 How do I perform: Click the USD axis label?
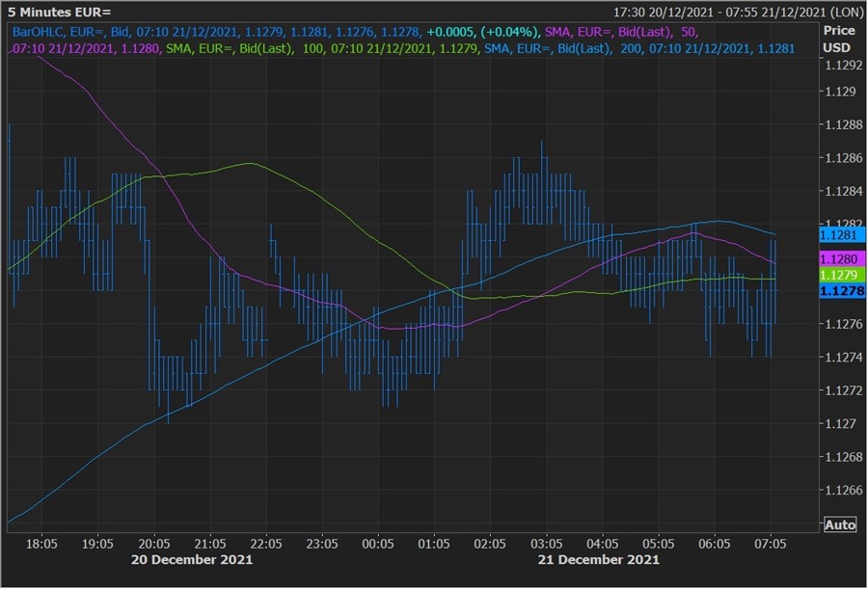click(x=835, y=48)
